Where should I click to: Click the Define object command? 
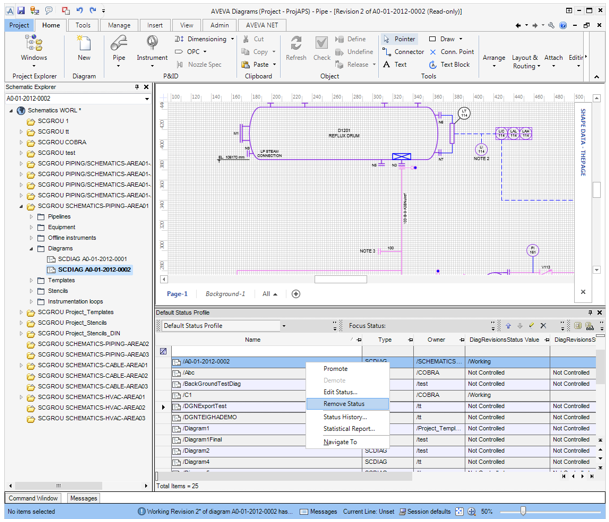[x=351, y=39]
